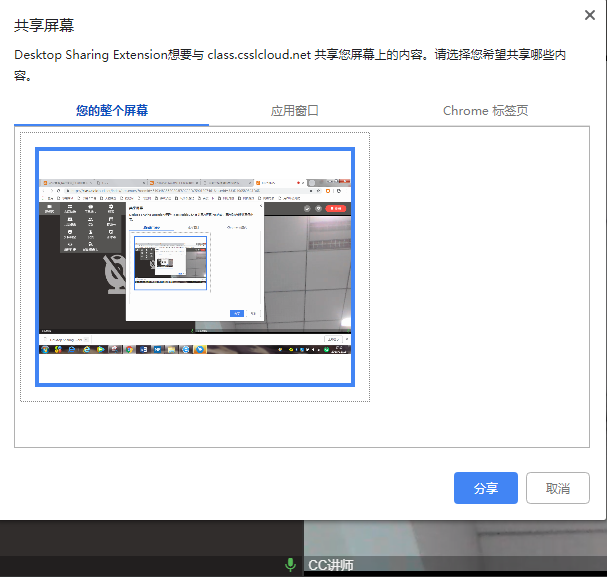Viewport: 607px width, 577px height.
Task: Click the red button inside the preview thumbnail
Action: tap(338, 208)
